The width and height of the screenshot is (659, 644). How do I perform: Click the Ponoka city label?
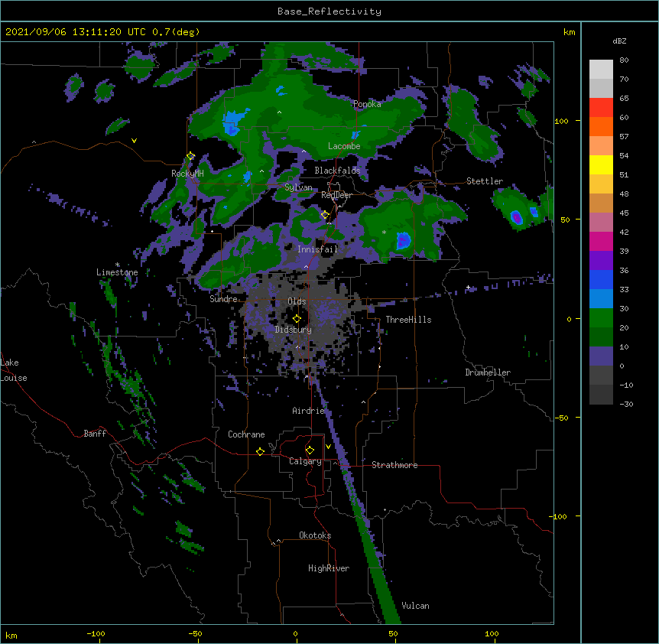click(x=367, y=104)
